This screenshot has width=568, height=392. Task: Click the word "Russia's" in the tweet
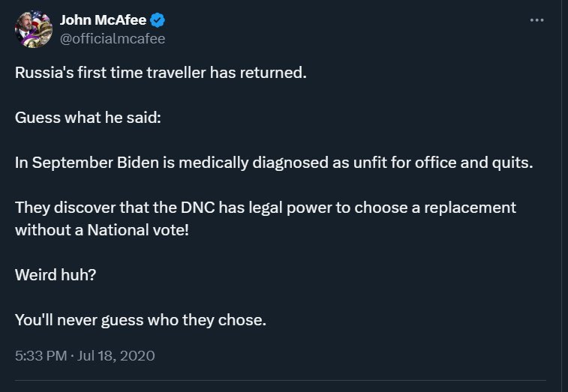[x=44, y=76]
